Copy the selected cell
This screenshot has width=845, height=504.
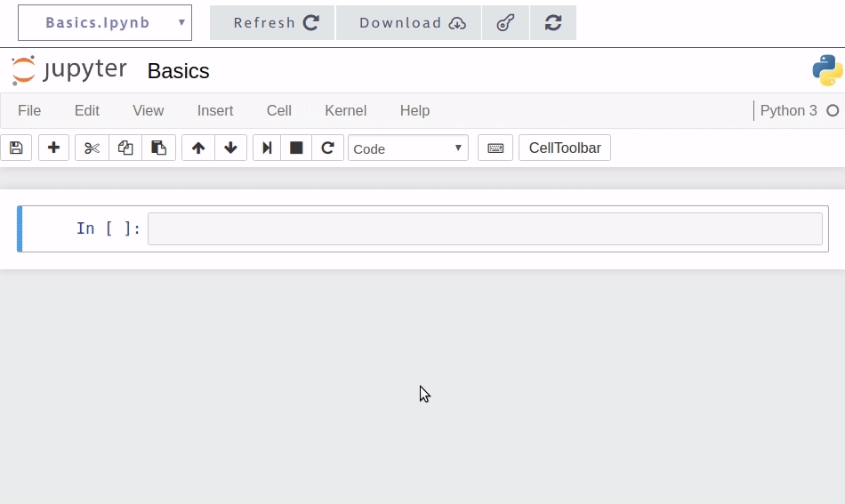pyautogui.click(x=125, y=148)
